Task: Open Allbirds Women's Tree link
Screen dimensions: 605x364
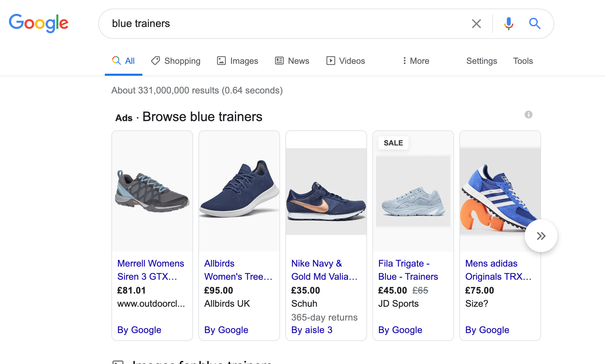Action: pyautogui.click(x=238, y=270)
